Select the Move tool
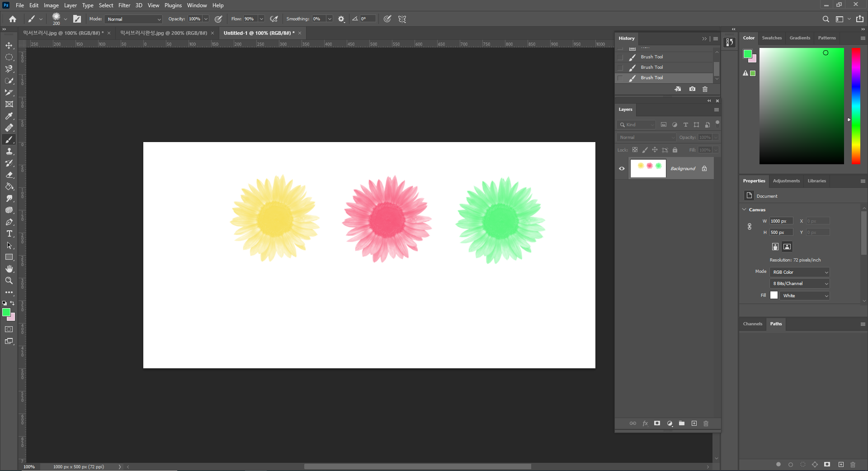The height and width of the screenshot is (471, 868). [x=9, y=45]
